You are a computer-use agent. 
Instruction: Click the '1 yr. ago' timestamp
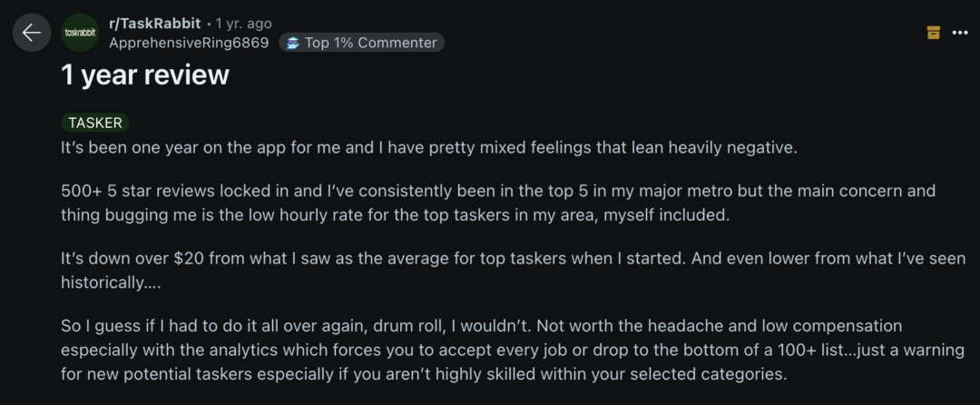coord(243,24)
